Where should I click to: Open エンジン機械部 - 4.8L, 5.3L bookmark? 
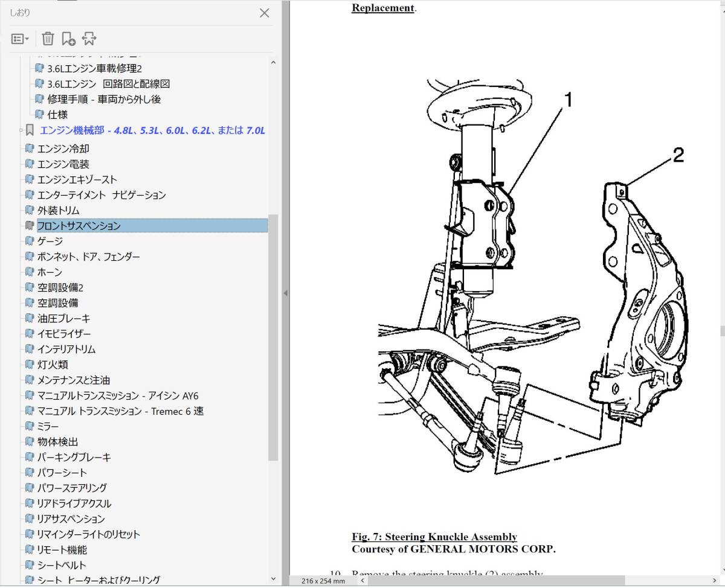coord(152,130)
